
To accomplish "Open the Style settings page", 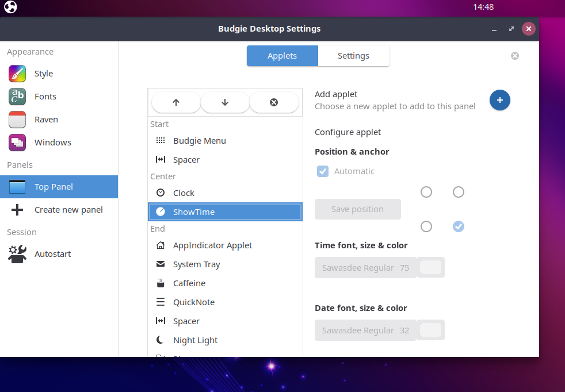I will point(44,74).
